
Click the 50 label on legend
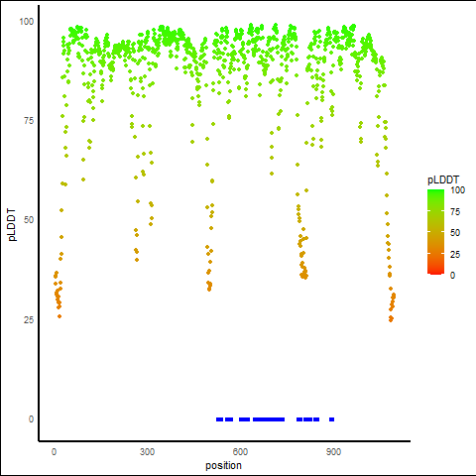point(455,233)
